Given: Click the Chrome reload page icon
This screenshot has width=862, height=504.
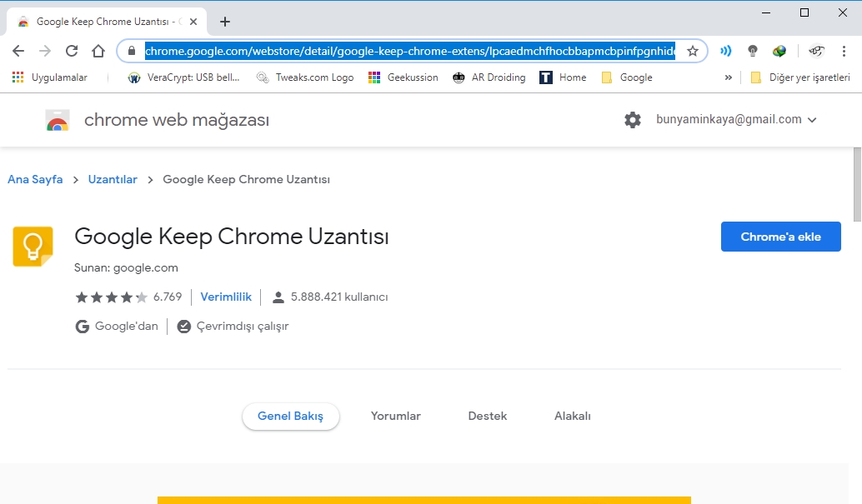Looking at the screenshot, I should (x=72, y=51).
